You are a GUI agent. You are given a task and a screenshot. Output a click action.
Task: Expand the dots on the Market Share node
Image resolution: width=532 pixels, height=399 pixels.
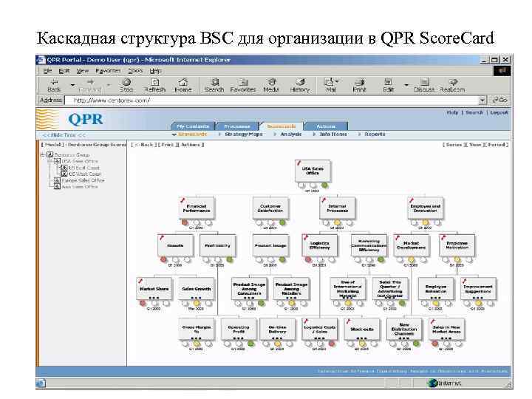154,298
